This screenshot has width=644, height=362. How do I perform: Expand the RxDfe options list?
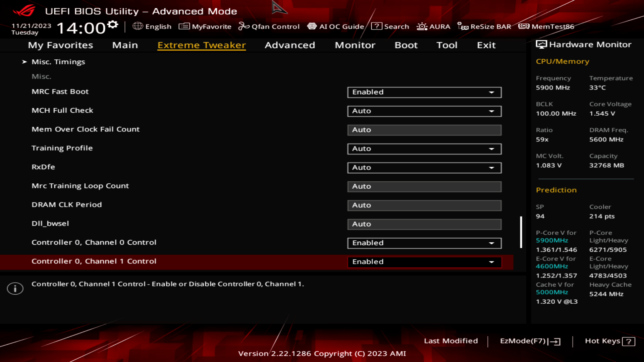pyautogui.click(x=424, y=168)
